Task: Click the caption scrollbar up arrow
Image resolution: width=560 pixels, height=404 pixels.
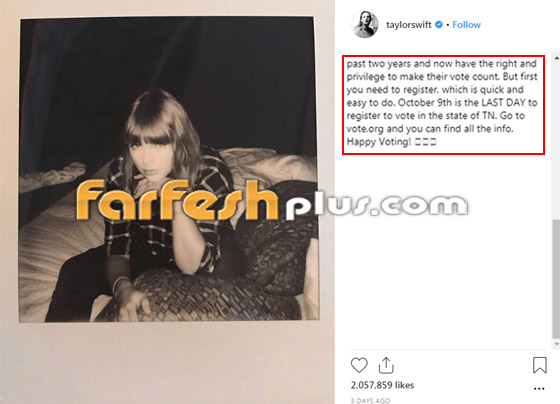Action: tap(556, 58)
